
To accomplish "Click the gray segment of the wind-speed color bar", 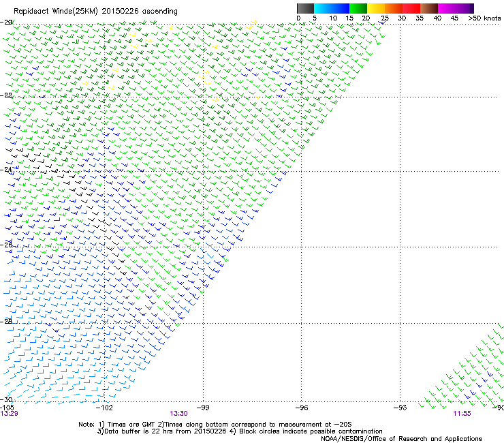I will click(305, 8).
